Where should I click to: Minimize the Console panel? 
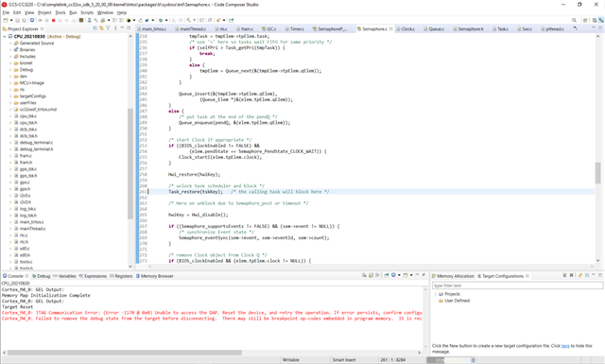click(x=417, y=274)
